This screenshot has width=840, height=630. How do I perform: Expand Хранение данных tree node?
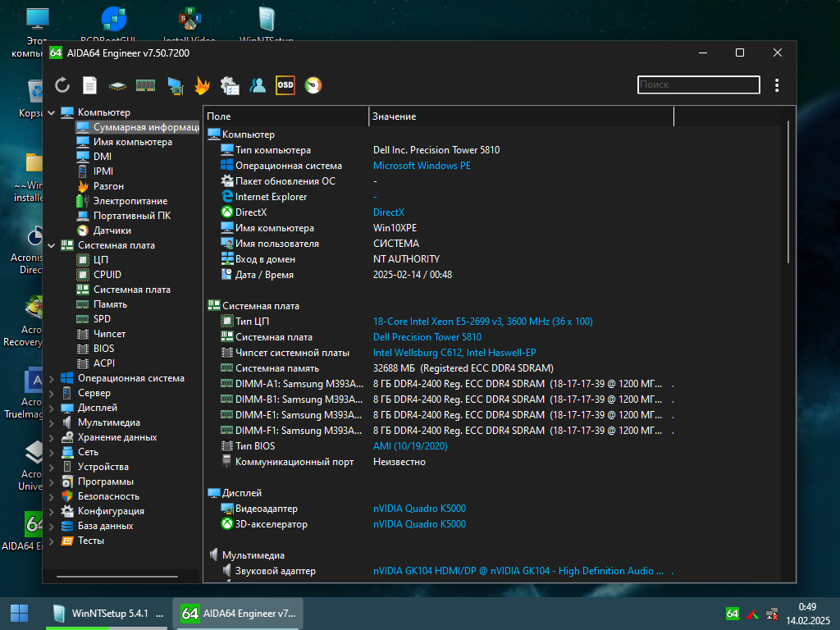pyautogui.click(x=52, y=438)
